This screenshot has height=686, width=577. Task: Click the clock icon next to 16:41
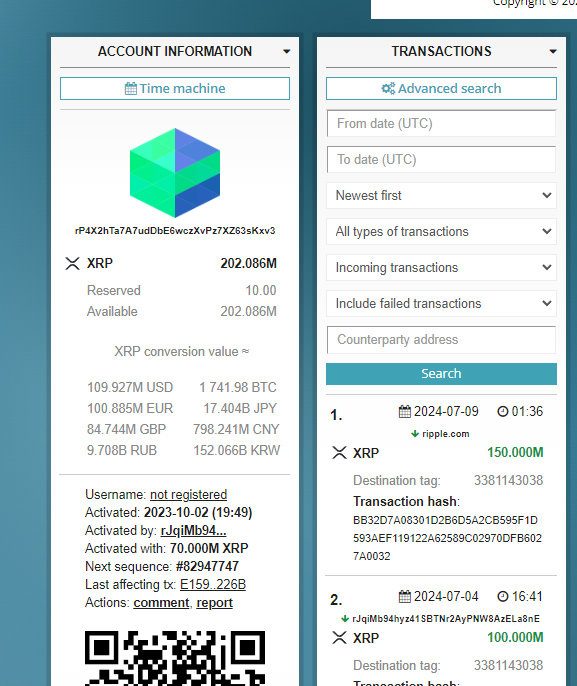tap(503, 596)
